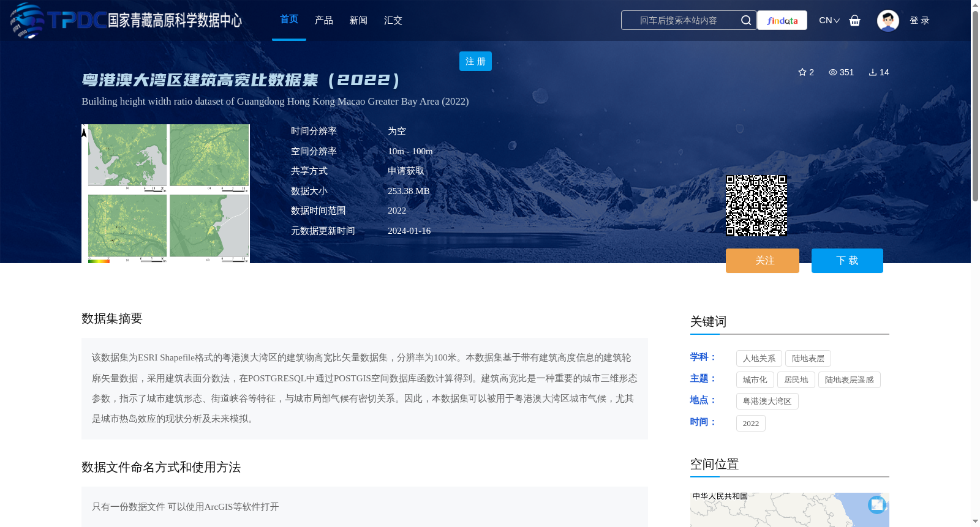Select the 居民地 keyword tag
This screenshot has height=527, width=980.
(796, 380)
